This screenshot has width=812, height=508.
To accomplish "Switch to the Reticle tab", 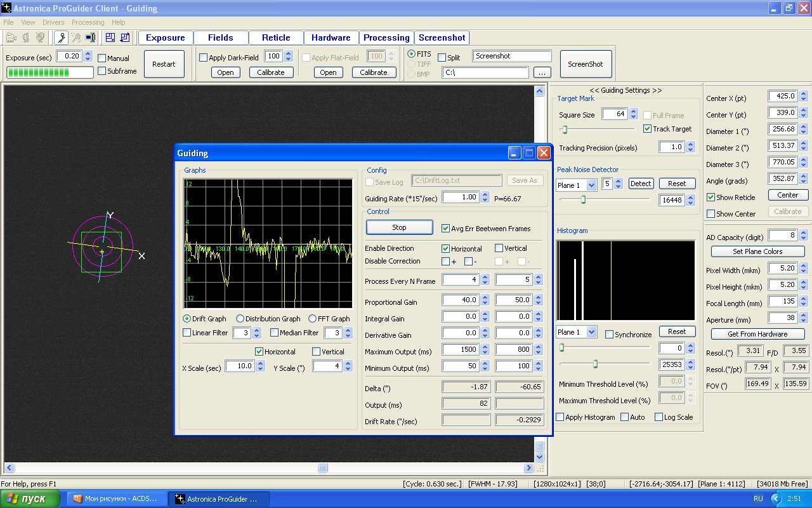I will pyautogui.click(x=276, y=37).
